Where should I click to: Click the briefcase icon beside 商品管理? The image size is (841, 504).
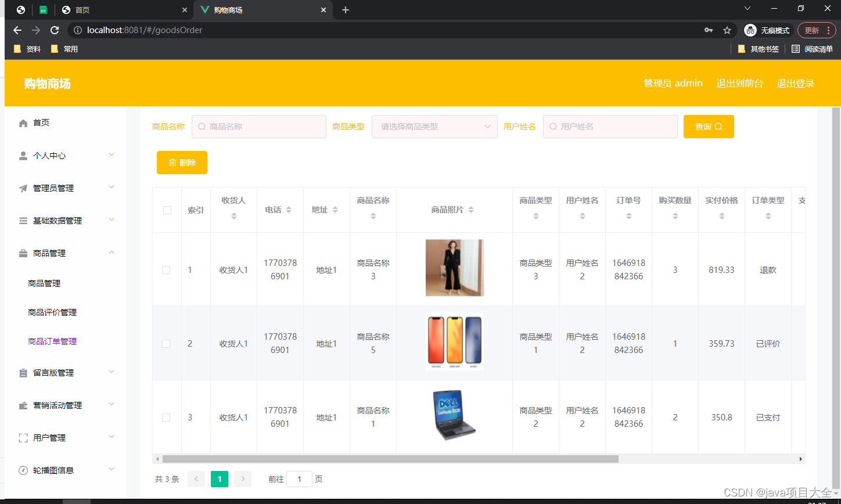[x=23, y=253]
